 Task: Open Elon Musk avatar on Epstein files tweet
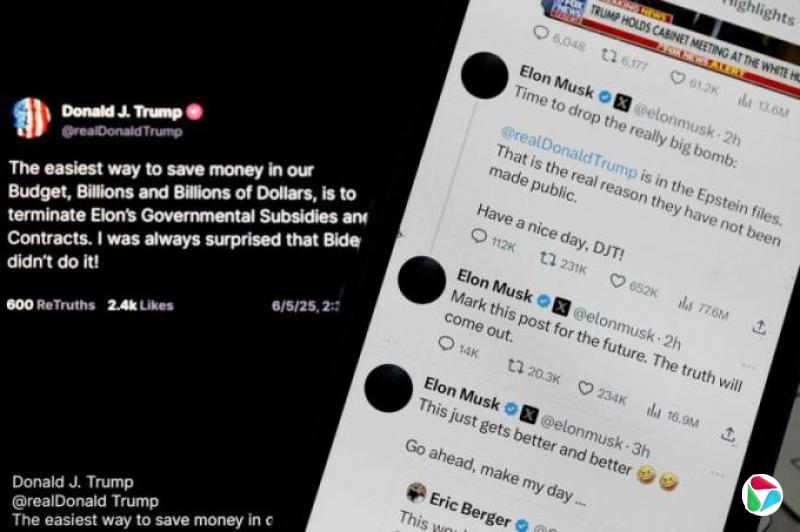pos(485,75)
